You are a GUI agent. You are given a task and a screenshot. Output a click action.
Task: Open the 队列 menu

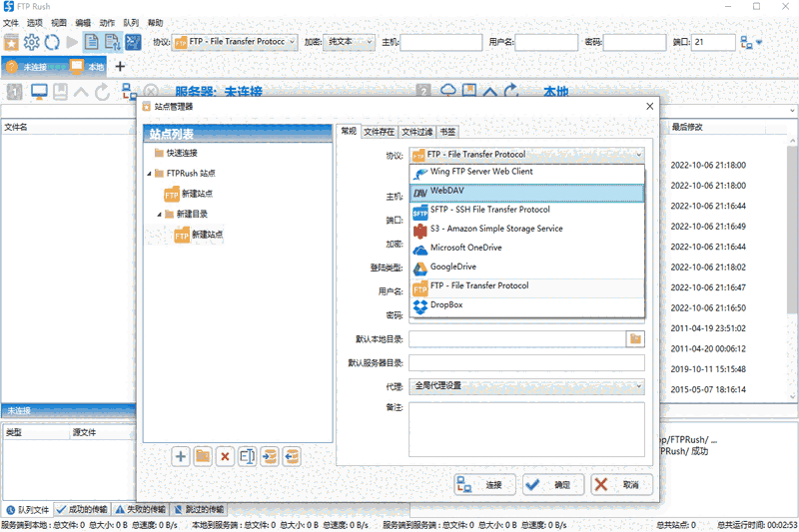tap(131, 23)
